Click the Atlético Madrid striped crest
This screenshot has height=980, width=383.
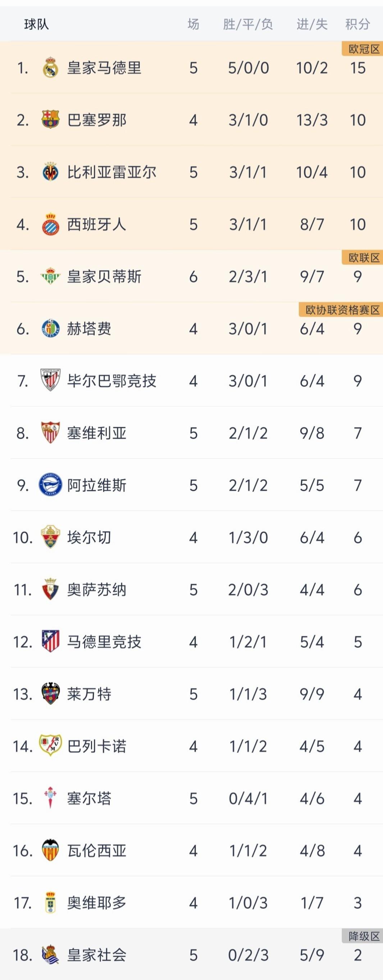[50, 642]
